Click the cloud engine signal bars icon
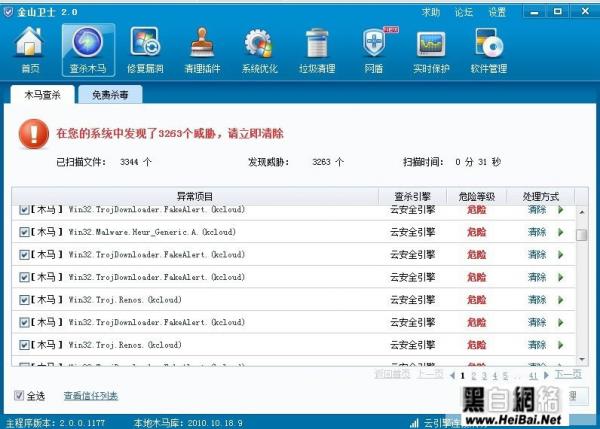 tap(414, 423)
